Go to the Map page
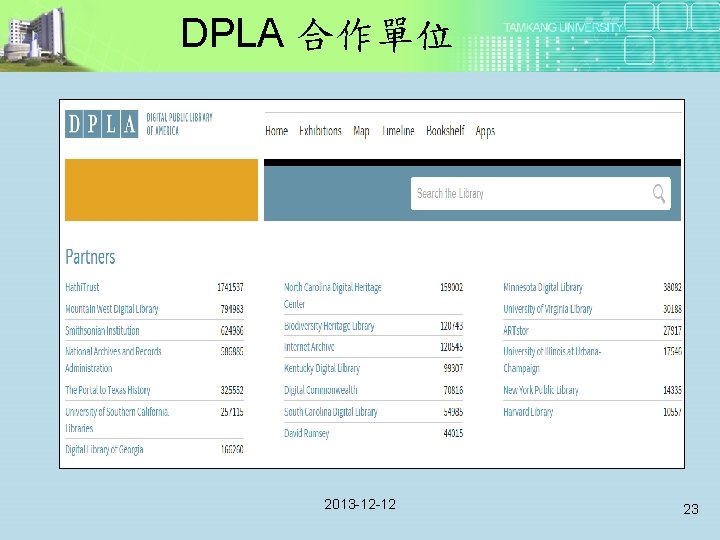Screen dimensions: 720x540 (x=361, y=131)
